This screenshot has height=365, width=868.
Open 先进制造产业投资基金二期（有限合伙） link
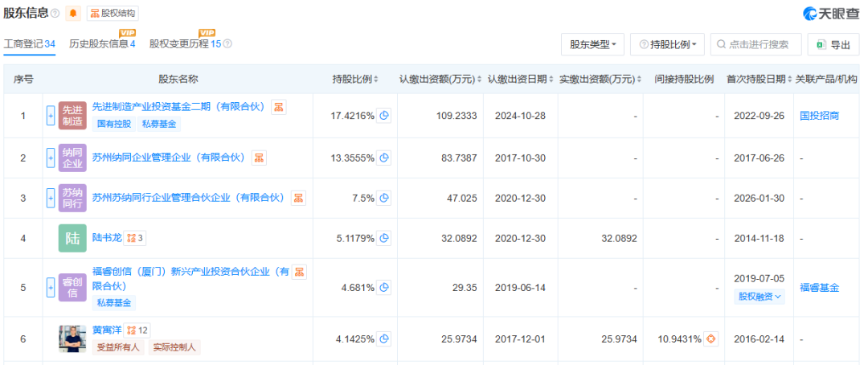point(179,106)
